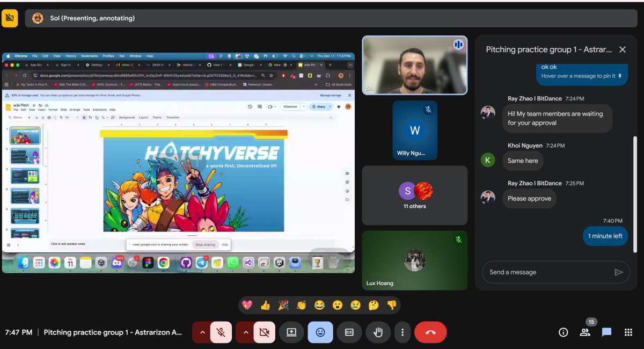Click the "Same here" chat message

[x=523, y=161]
